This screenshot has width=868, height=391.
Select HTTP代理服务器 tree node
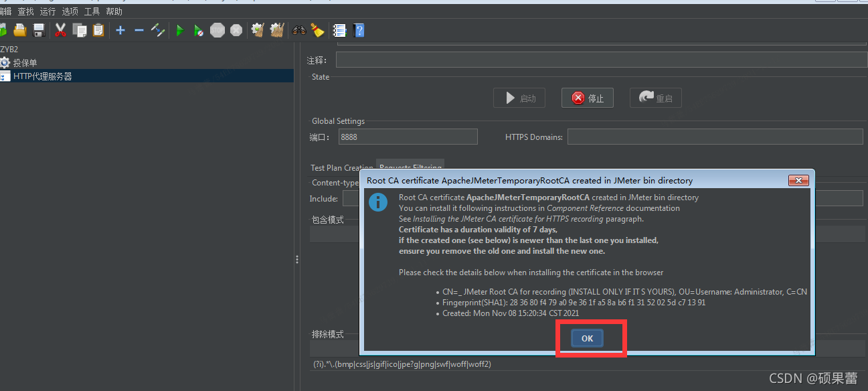43,76
